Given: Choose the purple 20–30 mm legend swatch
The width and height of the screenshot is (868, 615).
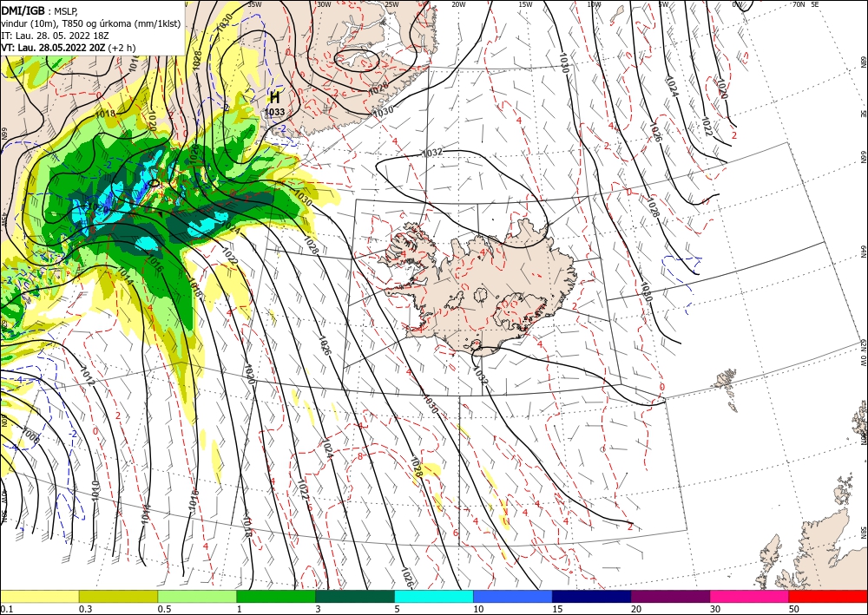Looking at the screenshot, I should (x=670, y=596).
